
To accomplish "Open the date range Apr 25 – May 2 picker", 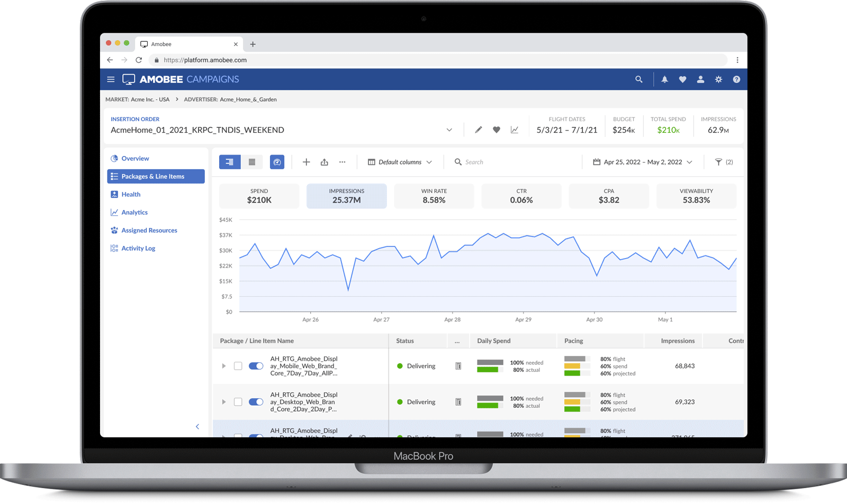I will 643,162.
